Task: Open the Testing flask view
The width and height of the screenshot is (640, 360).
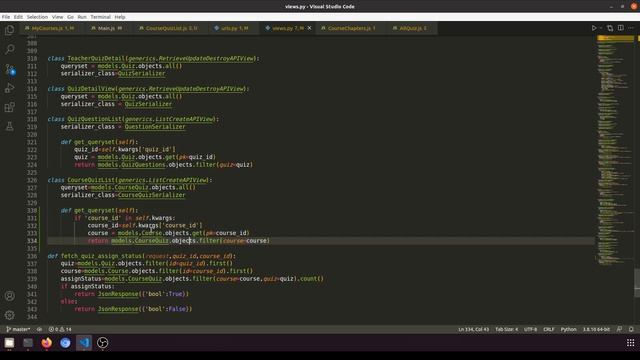Action: pos(9,127)
